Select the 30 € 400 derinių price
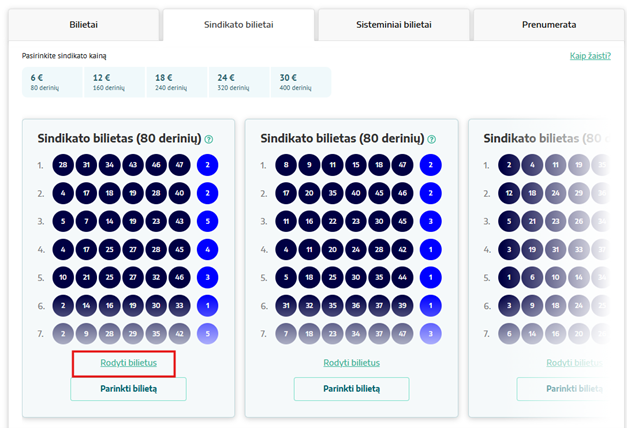627x428 pixels. point(299,82)
